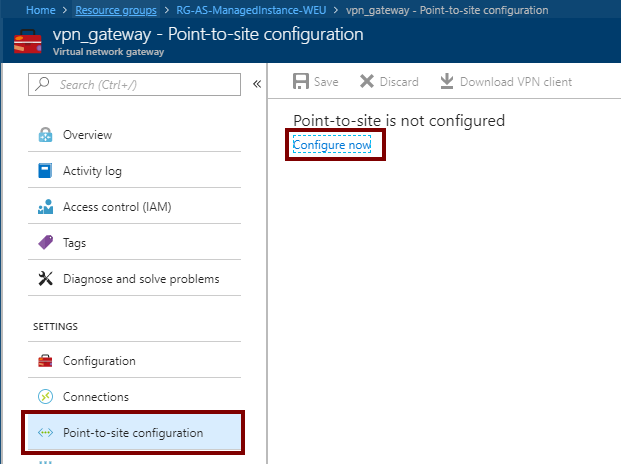This screenshot has width=621, height=464.
Task: Click the Overview lock icon
Action: click(x=45, y=135)
